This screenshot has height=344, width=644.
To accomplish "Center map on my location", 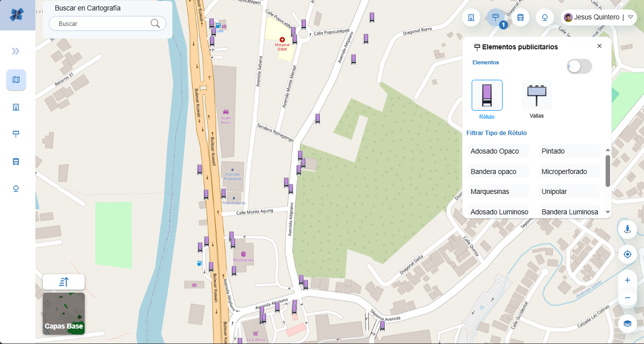I will 627,255.
